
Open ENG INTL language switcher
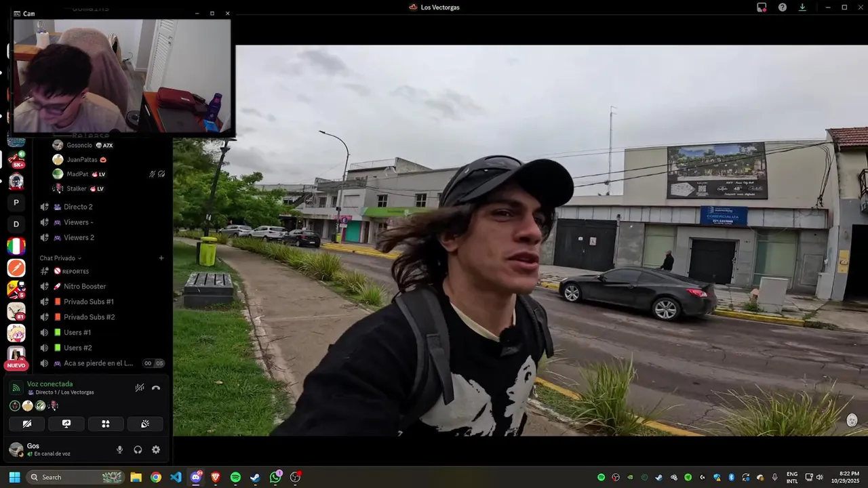click(792, 477)
